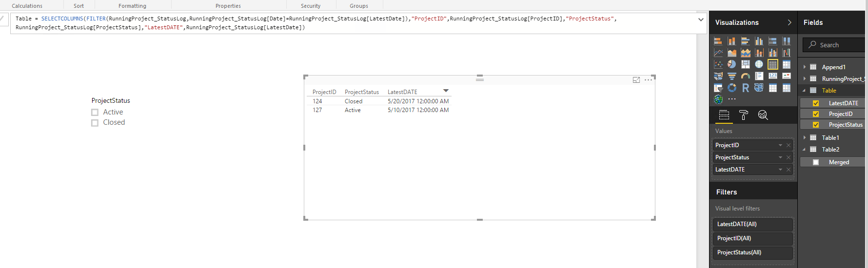Image resolution: width=868 pixels, height=268 pixels.
Task: Tick the Active slicer checkbox
Action: point(95,113)
